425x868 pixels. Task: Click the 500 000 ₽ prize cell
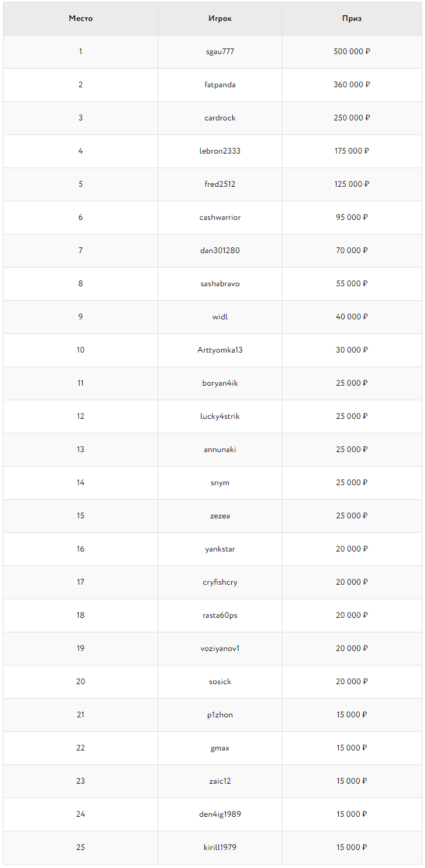pos(352,52)
